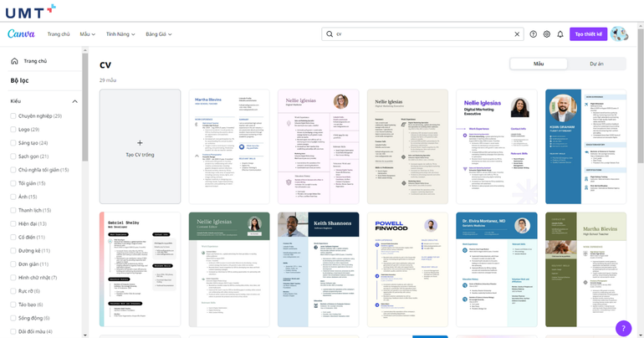Click Tạo CV trống blank card

pyautogui.click(x=140, y=146)
